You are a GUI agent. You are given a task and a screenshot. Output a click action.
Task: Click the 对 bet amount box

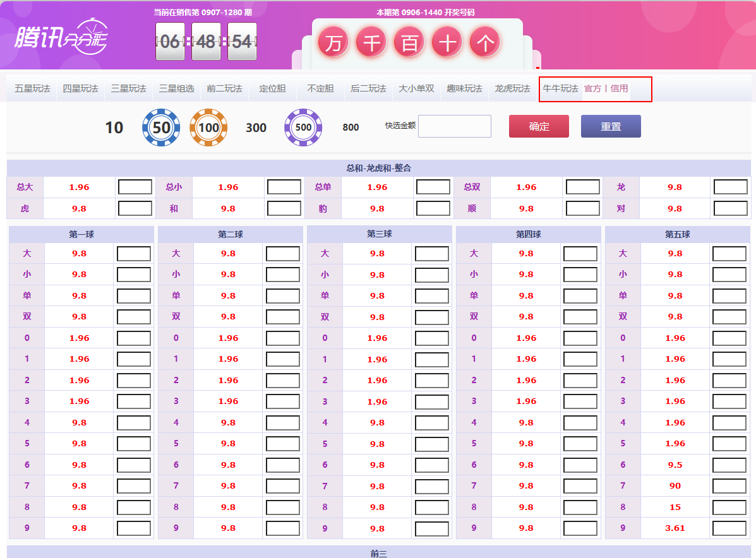[x=731, y=208]
